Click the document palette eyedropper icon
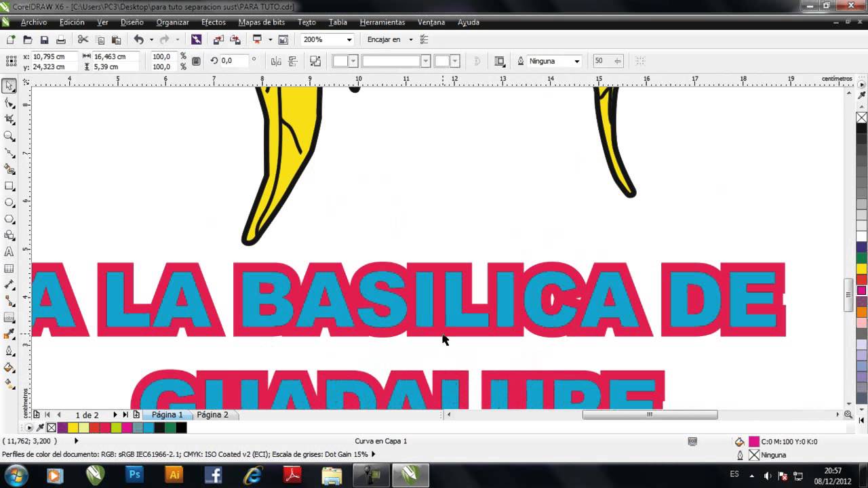 (x=40, y=428)
